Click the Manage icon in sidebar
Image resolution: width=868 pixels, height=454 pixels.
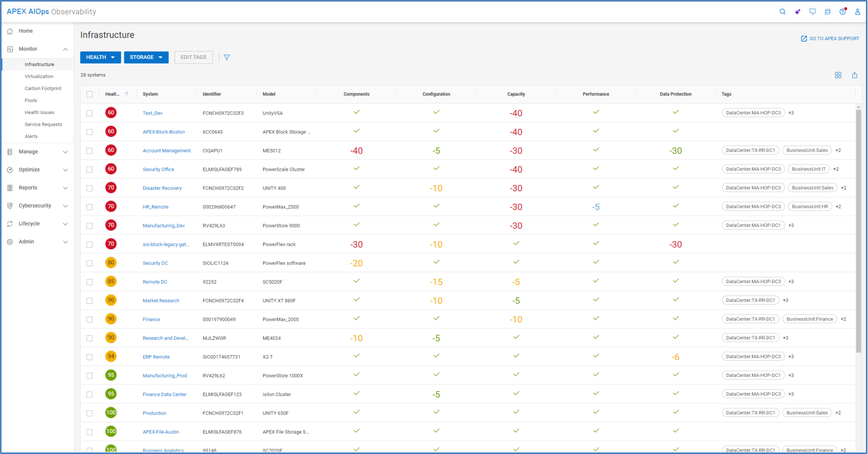click(10, 152)
